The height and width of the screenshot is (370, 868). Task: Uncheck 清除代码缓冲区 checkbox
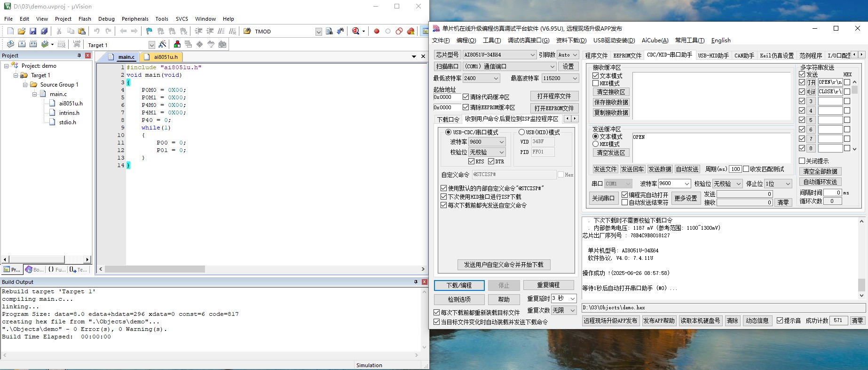point(466,97)
